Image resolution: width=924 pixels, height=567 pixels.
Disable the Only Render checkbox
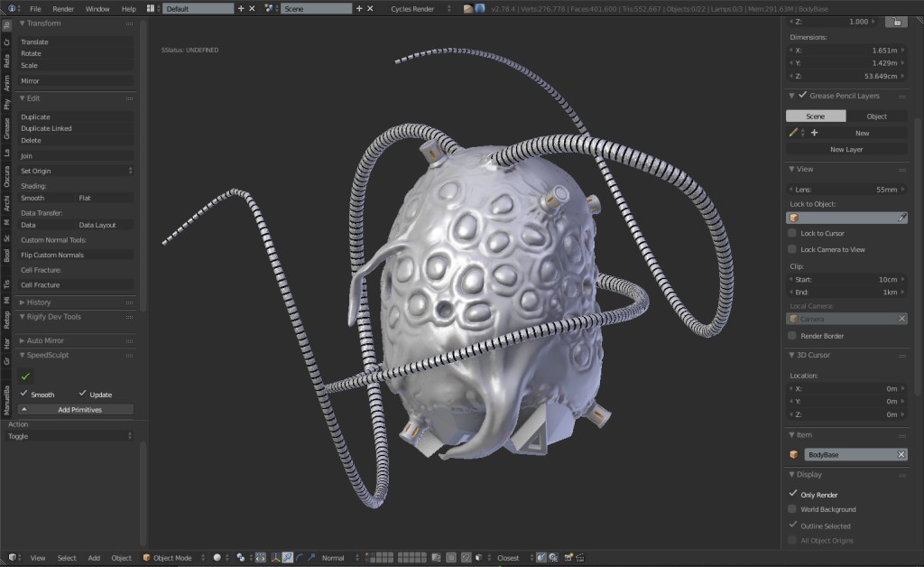tap(793, 494)
